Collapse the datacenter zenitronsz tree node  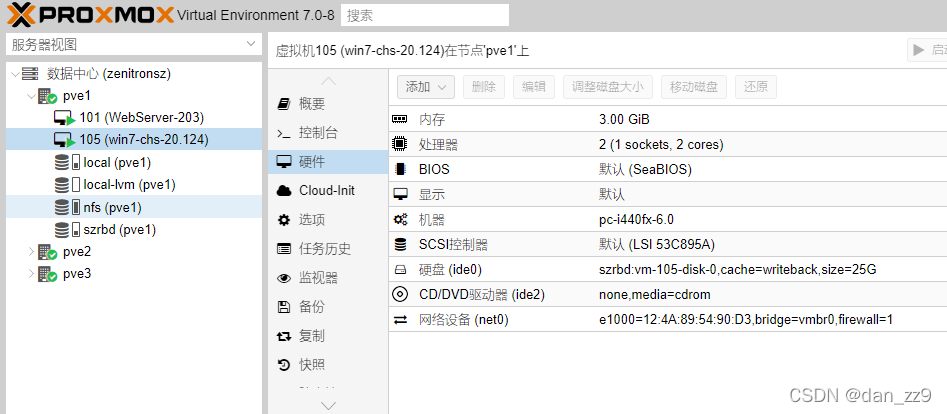click(15, 74)
